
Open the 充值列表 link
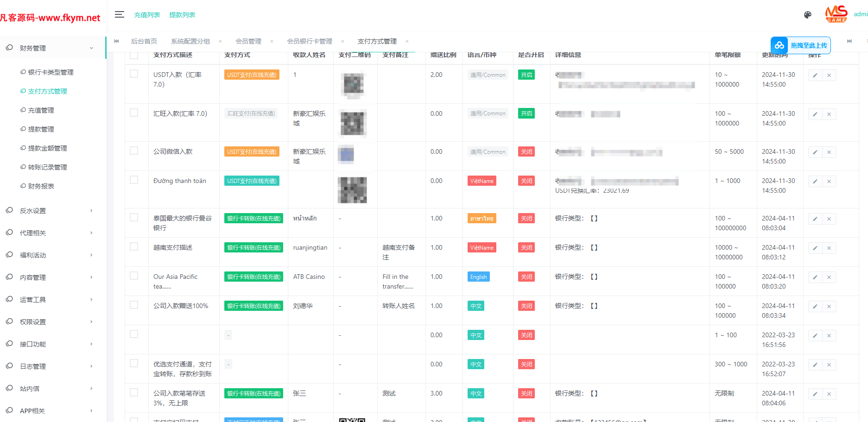click(147, 14)
